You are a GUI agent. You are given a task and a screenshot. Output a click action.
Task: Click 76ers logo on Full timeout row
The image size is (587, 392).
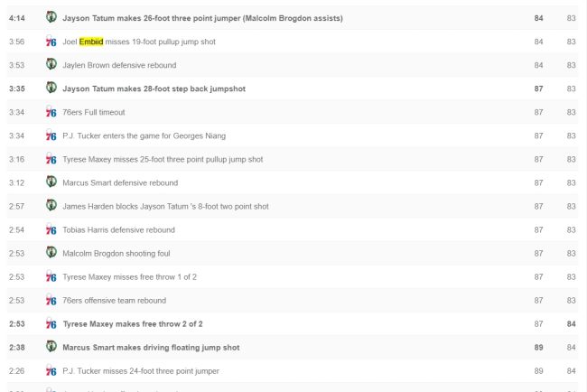[x=51, y=112]
